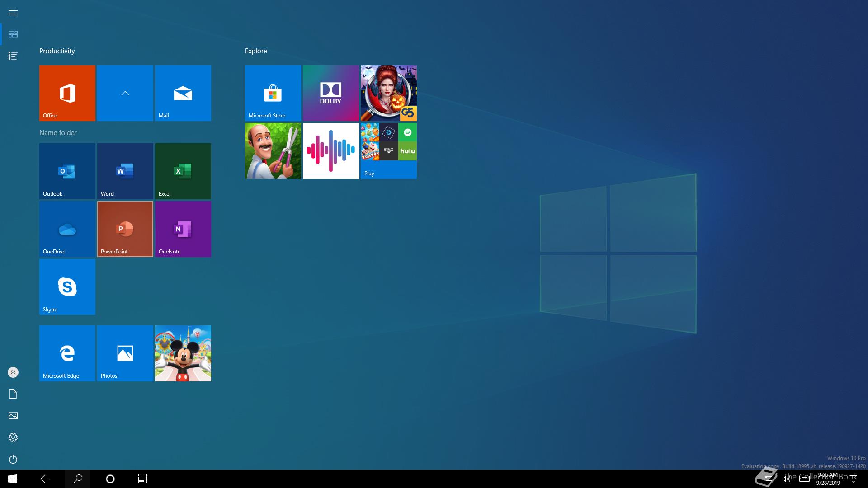This screenshot has height=488, width=868.
Task: Open the OneNote tile
Action: [183, 229]
